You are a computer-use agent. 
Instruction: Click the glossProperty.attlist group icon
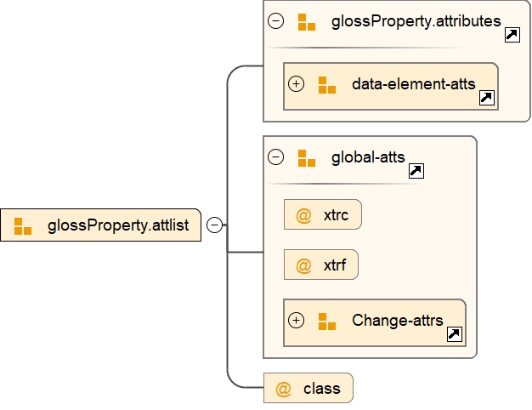point(23,226)
